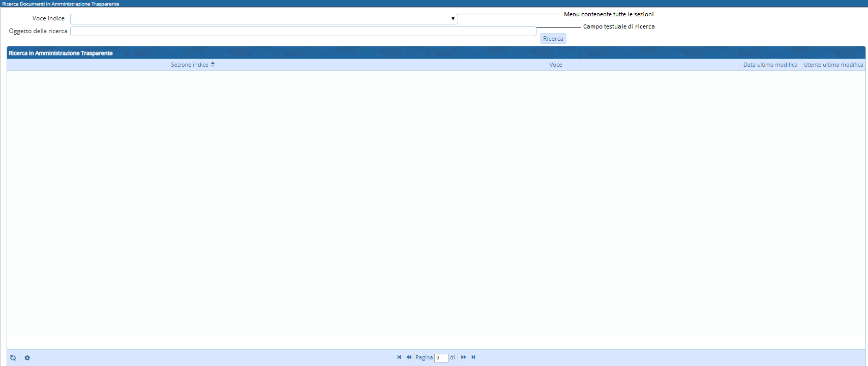
Task: Click the Ricerca in Amministrazione Trasparente grid title
Action: click(x=61, y=53)
